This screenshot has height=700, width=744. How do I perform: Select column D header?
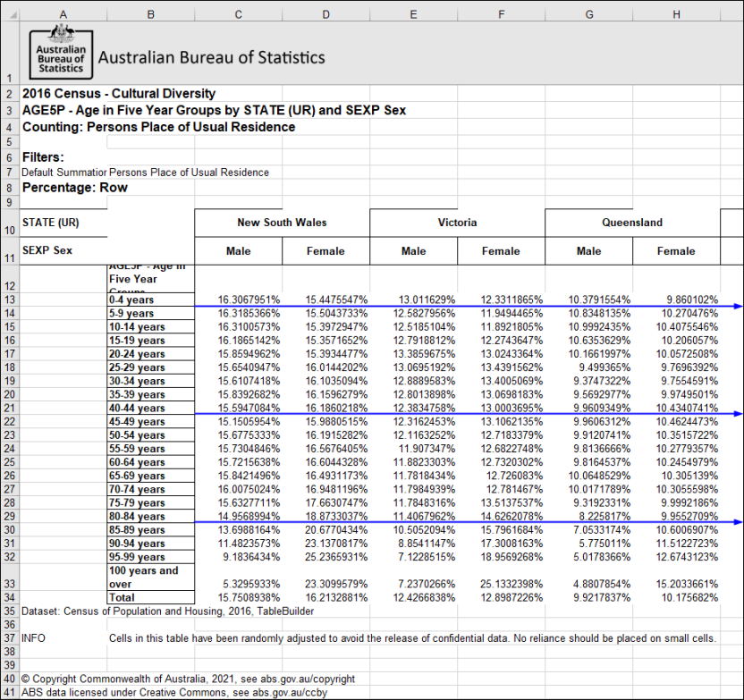point(326,14)
